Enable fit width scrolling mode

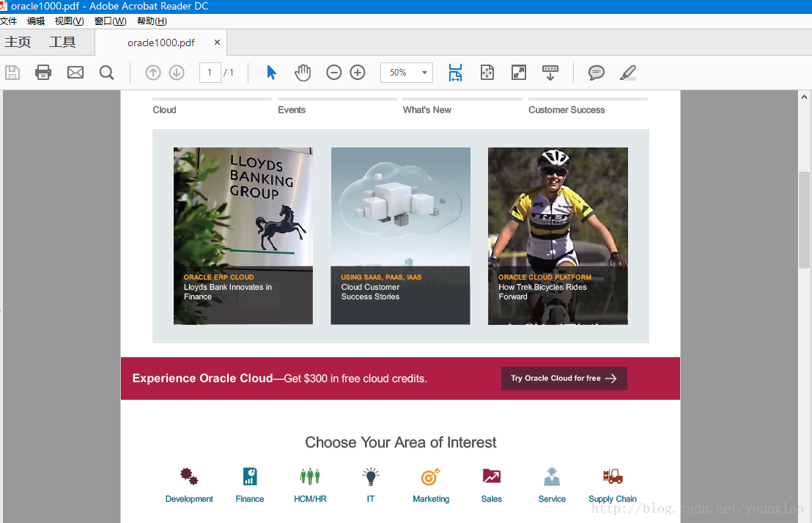coord(455,73)
